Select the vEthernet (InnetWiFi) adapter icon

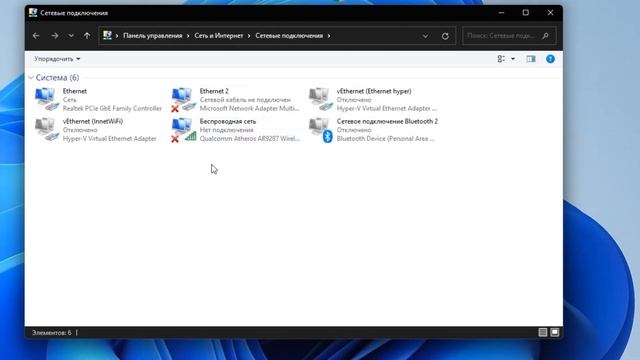(47, 129)
